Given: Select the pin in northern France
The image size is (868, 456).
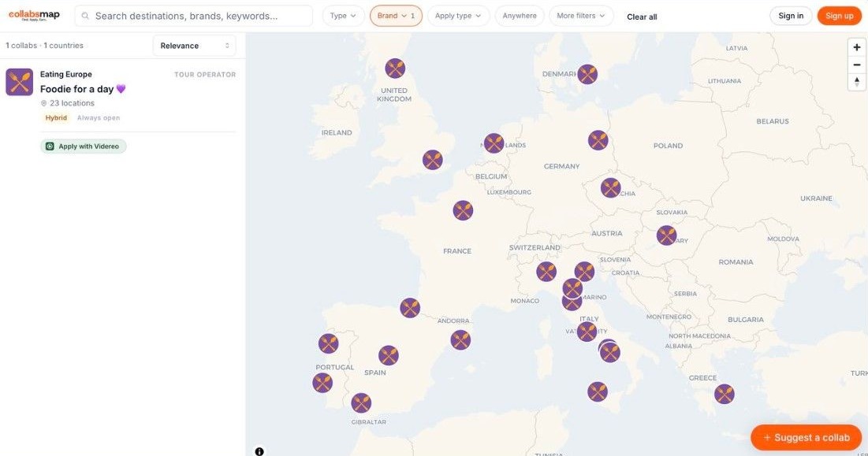Looking at the screenshot, I should tap(463, 210).
